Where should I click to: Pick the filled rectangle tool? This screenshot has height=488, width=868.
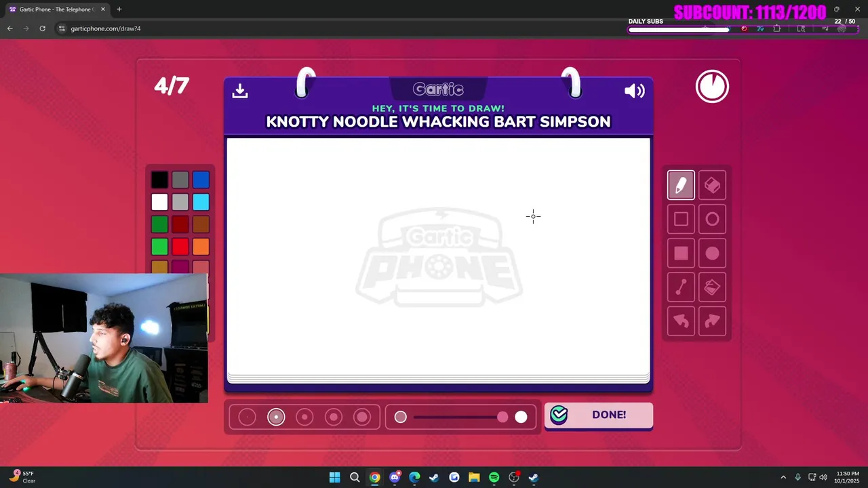pos(681,253)
